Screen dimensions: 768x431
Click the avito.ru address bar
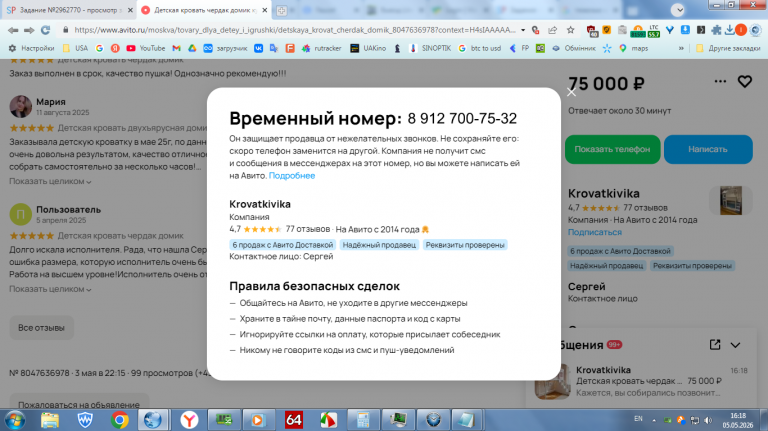[x=294, y=30]
